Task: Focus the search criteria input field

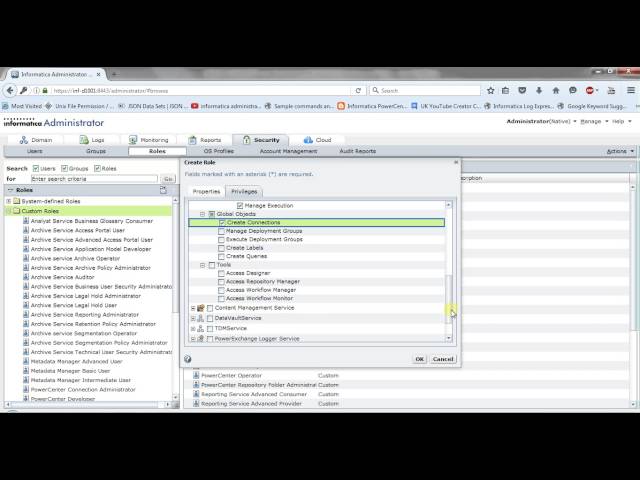Action: (94, 179)
